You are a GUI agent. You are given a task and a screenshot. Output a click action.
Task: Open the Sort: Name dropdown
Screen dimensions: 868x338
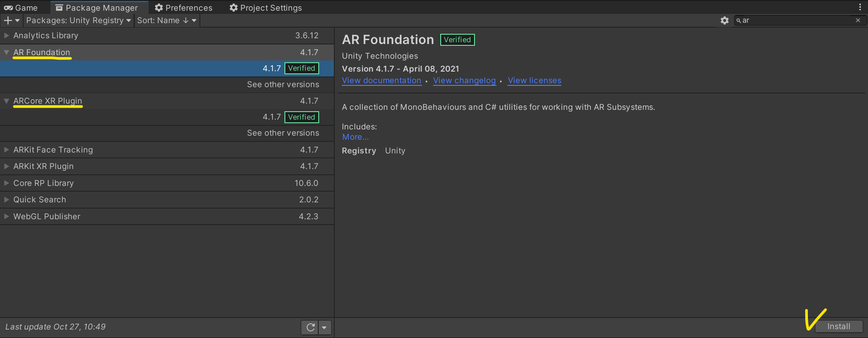pyautogui.click(x=166, y=20)
